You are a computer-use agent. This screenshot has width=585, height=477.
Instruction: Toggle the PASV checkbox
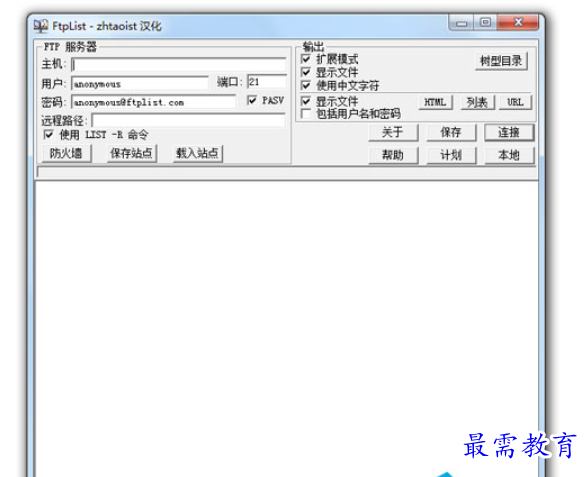pos(252,100)
